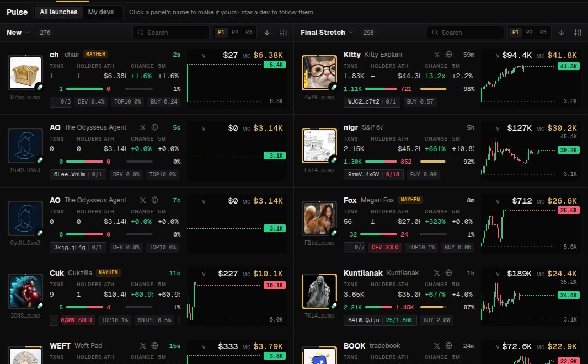
Task: Click sort arrow icon in New panel
Action: coord(267,33)
